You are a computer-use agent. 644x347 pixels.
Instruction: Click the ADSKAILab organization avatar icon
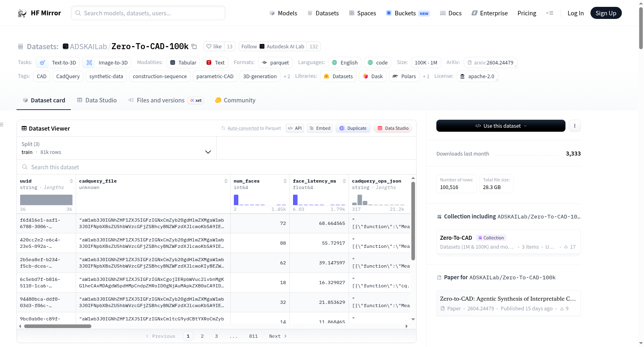[x=66, y=46]
